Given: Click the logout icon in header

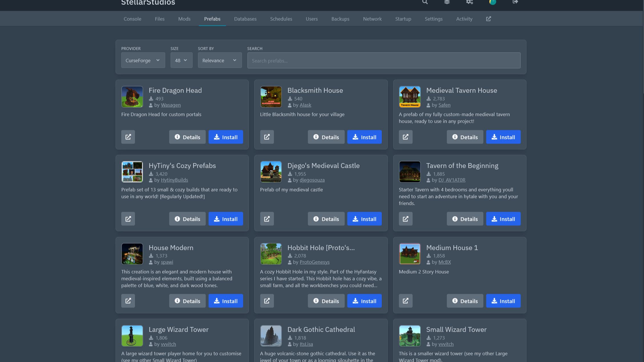Looking at the screenshot, I should click(x=515, y=2).
